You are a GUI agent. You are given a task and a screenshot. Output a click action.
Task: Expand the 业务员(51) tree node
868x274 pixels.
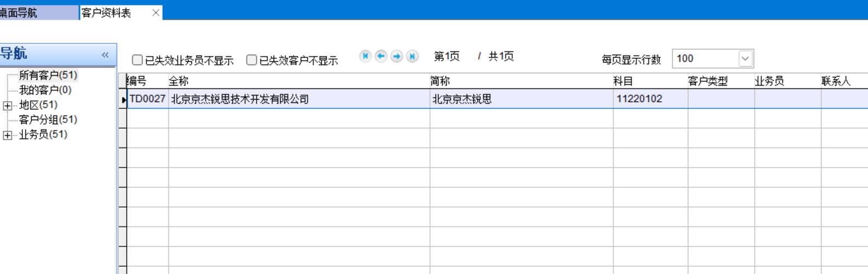tap(8, 135)
